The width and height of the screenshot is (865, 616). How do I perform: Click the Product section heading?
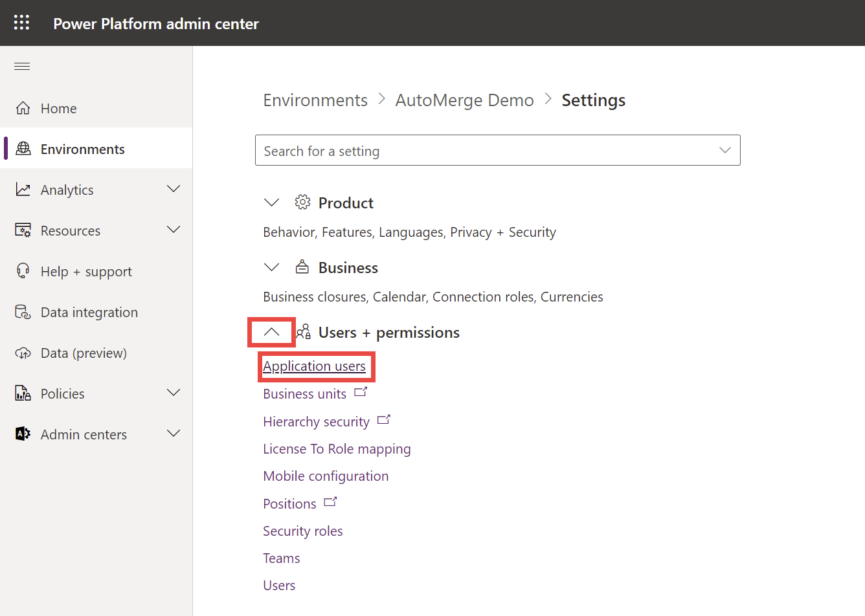346,203
